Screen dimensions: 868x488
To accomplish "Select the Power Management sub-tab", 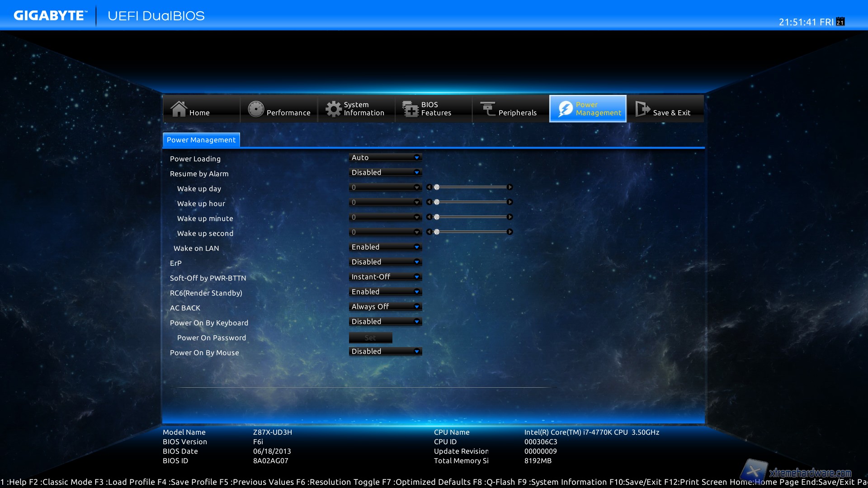I will tap(201, 140).
